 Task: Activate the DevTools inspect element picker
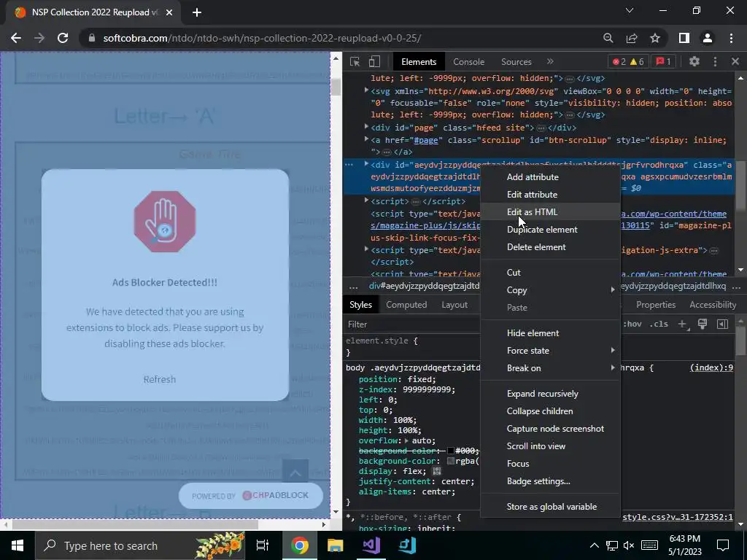click(x=355, y=61)
